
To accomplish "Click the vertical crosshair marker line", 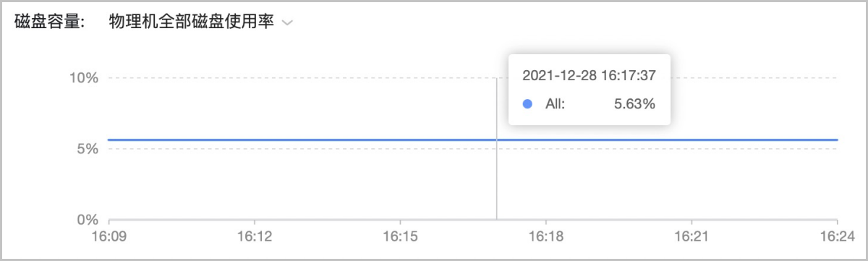I will click(496, 181).
